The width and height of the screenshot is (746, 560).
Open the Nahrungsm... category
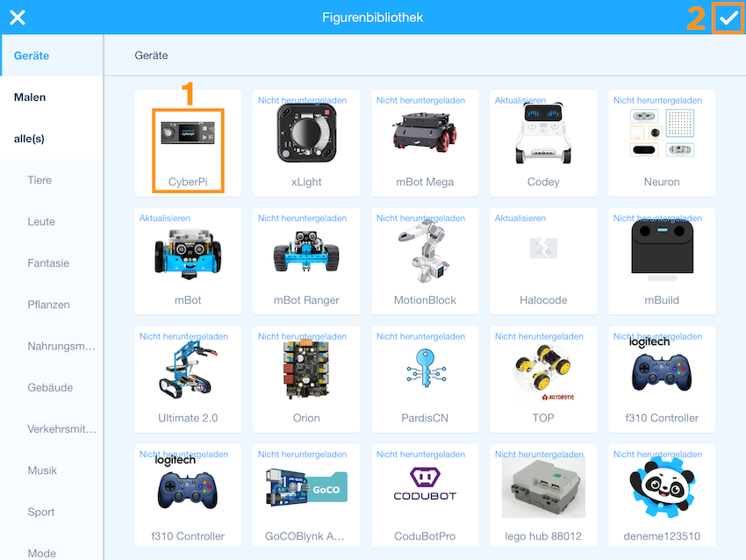tap(61, 346)
